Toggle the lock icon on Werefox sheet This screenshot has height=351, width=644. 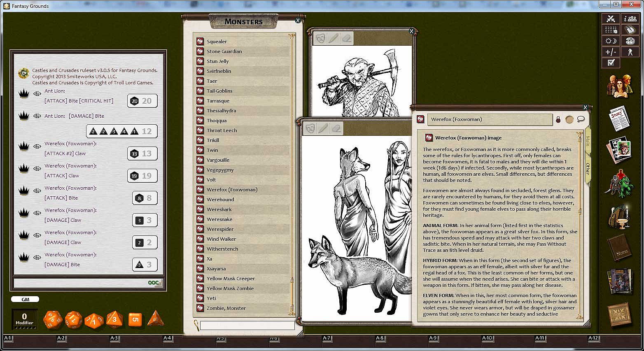click(x=558, y=120)
